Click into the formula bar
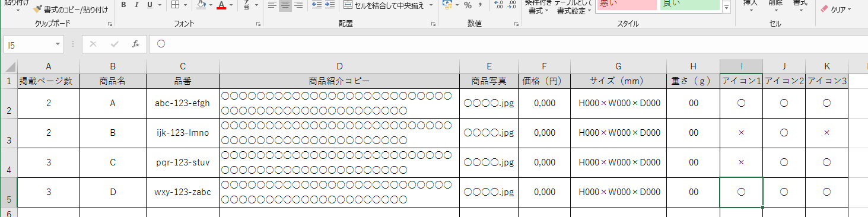The height and width of the screenshot is (217, 868). (508, 44)
